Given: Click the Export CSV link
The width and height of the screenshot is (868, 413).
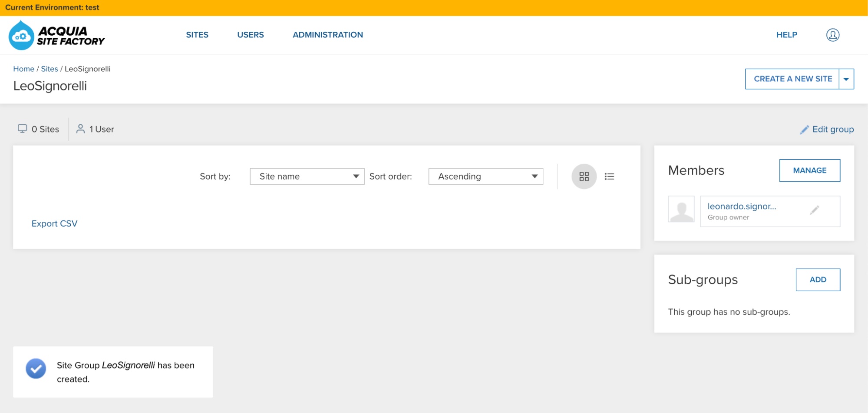Looking at the screenshot, I should click(54, 223).
